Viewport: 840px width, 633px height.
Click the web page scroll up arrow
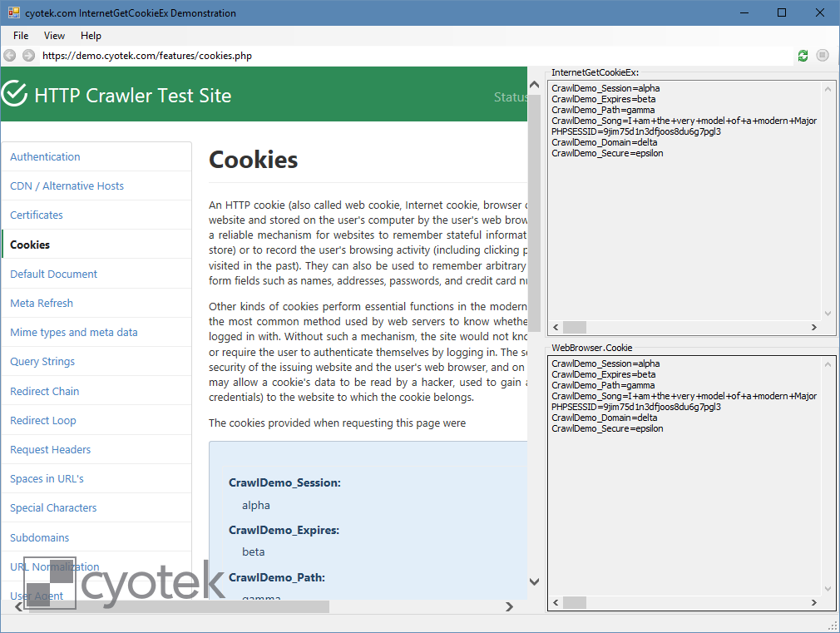pyautogui.click(x=534, y=85)
